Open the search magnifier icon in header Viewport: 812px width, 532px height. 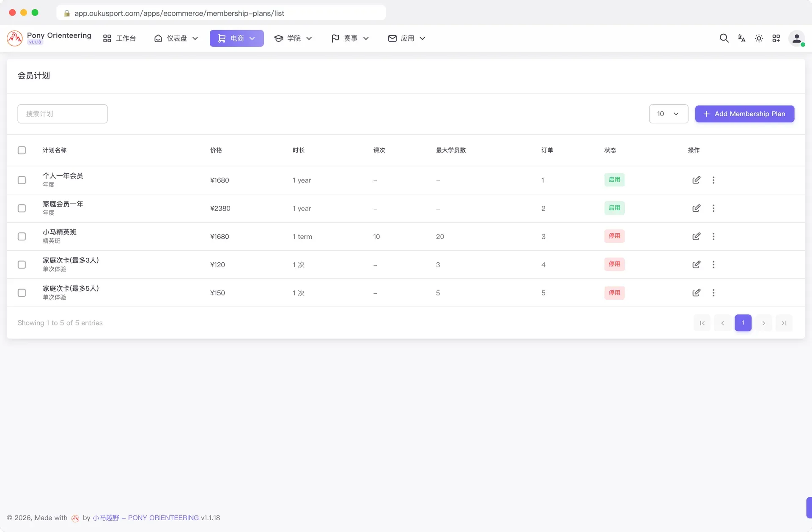pyautogui.click(x=724, y=38)
